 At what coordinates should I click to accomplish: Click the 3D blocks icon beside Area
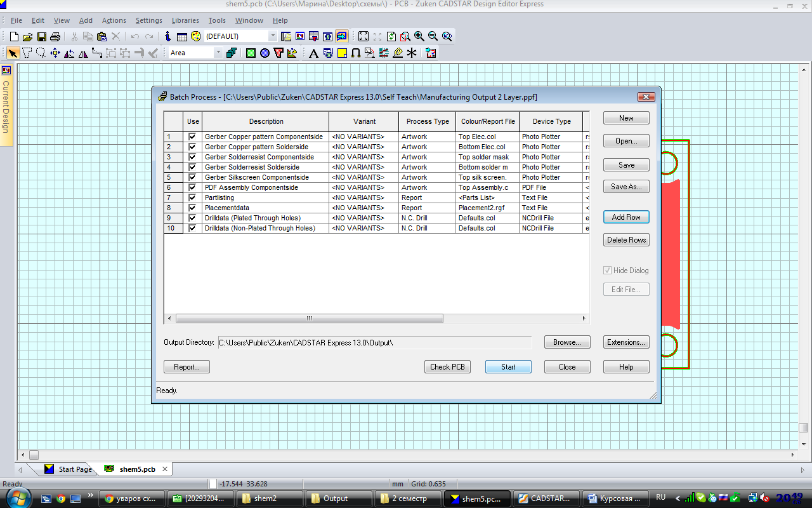[x=232, y=53]
